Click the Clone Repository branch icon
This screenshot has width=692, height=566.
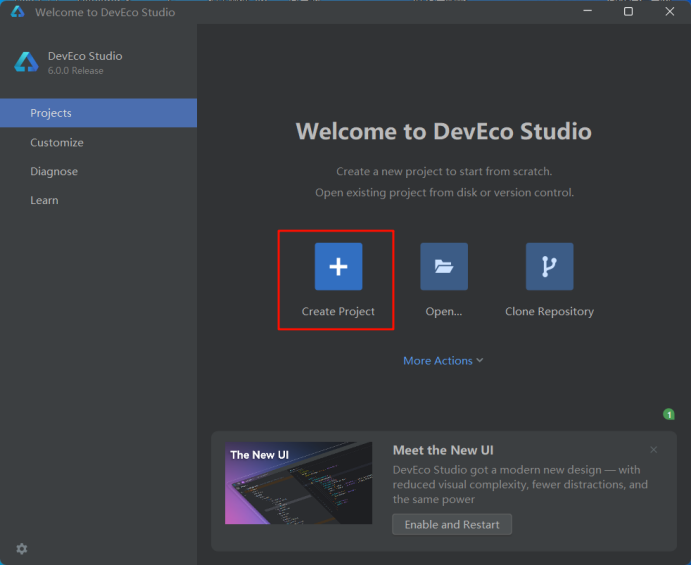tap(549, 266)
